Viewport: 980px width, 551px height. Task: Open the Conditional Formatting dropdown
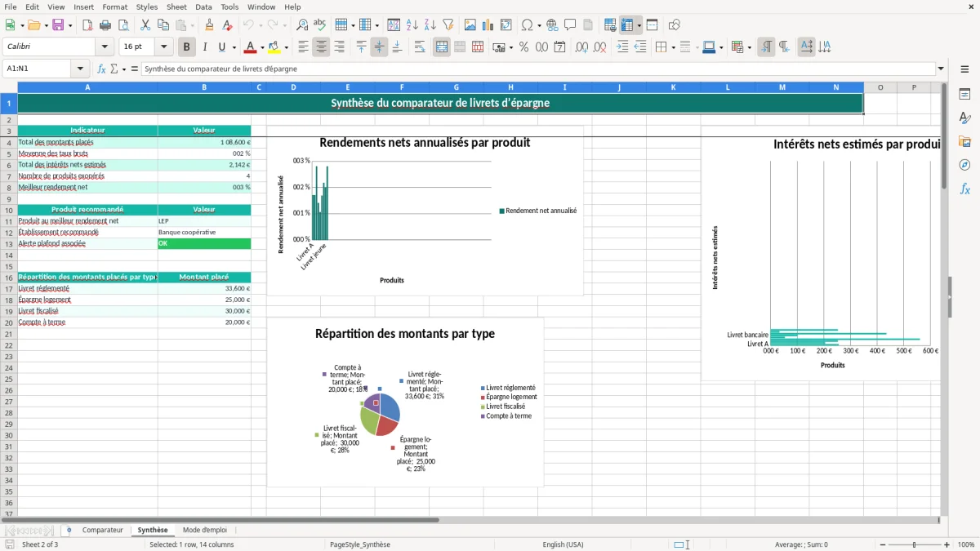[x=749, y=47]
